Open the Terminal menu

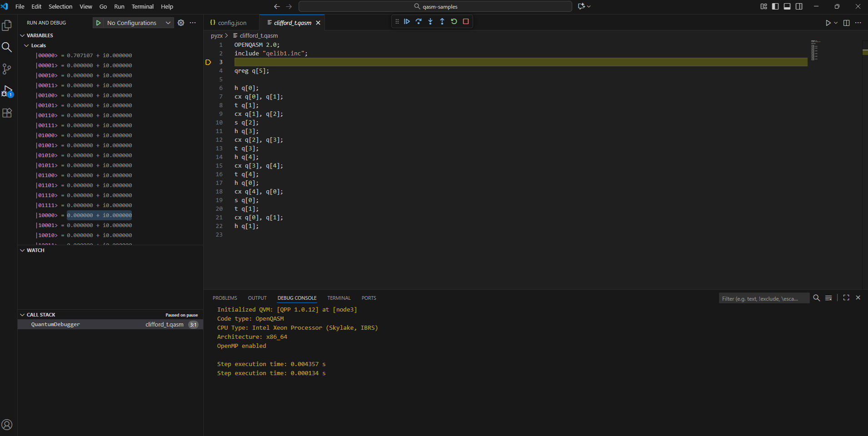pyautogui.click(x=142, y=6)
